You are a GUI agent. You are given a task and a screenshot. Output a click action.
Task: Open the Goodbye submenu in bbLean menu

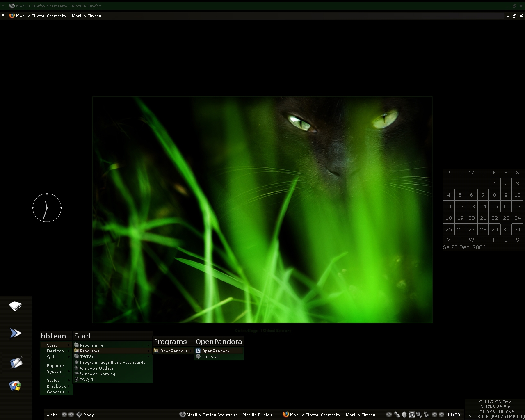pos(56,392)
